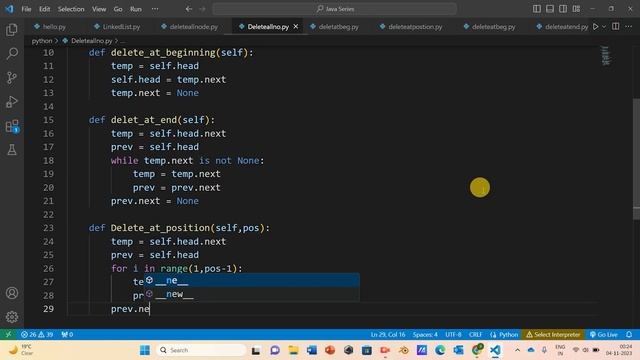The width and height of the screenshot is (640, 360).
Task: Open the File menu
Action: pyautogui.click(x=26, y=9)
